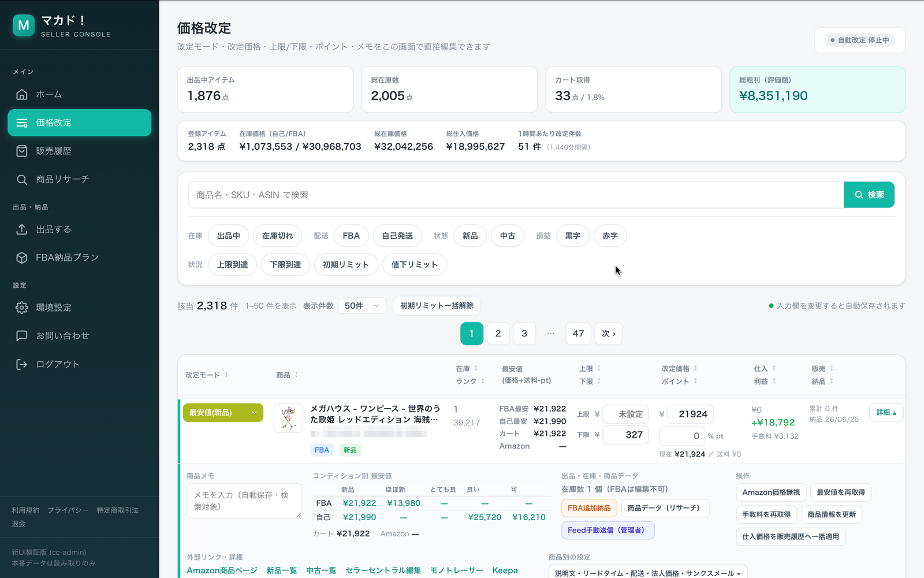The height and width of the screenshot is (578, 924).
Task: Click the 販売履歴 sales history icon
Action: (22, 151)
